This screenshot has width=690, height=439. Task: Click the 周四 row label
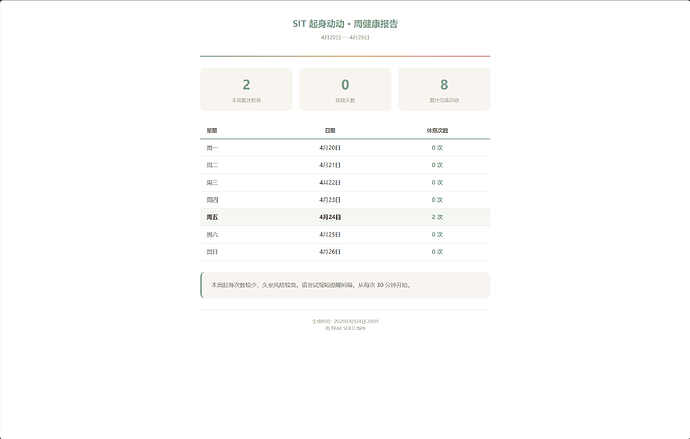point(212,200)
